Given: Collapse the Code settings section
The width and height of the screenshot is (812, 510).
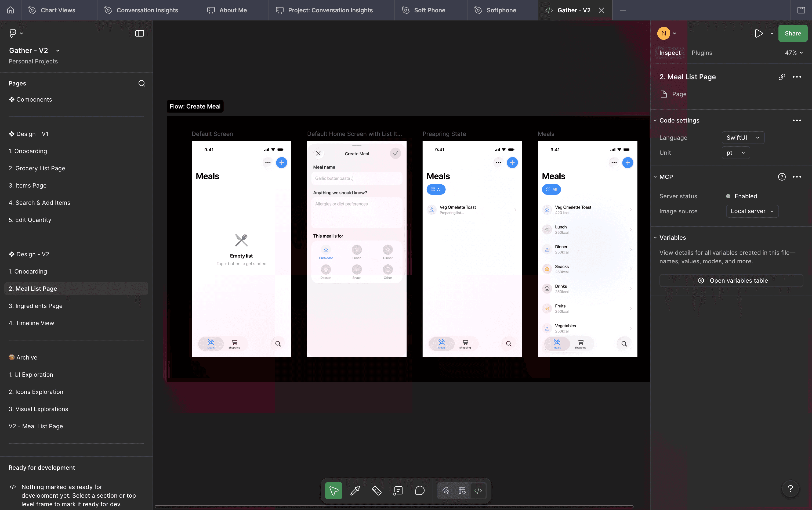Looking at the screenshot, I should 655,120.
